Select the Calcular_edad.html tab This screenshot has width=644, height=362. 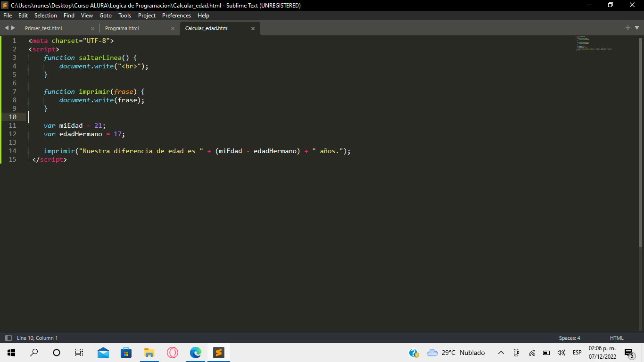click(x=207, y=28)
